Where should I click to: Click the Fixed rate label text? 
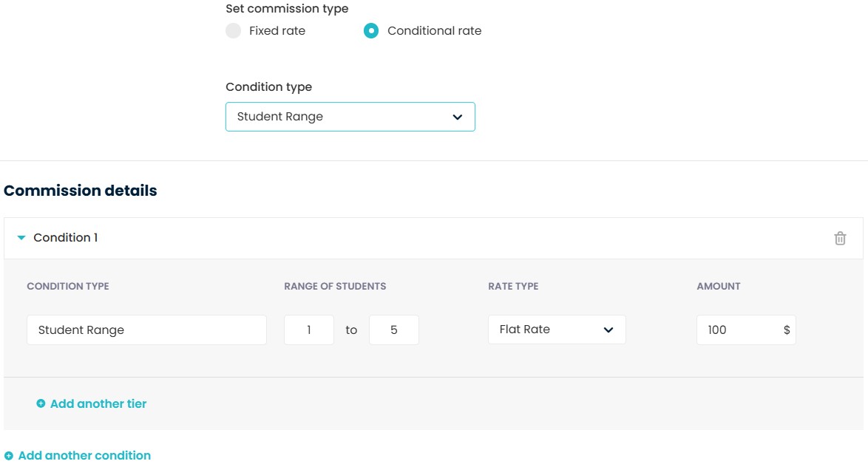(x=277, y=31)
